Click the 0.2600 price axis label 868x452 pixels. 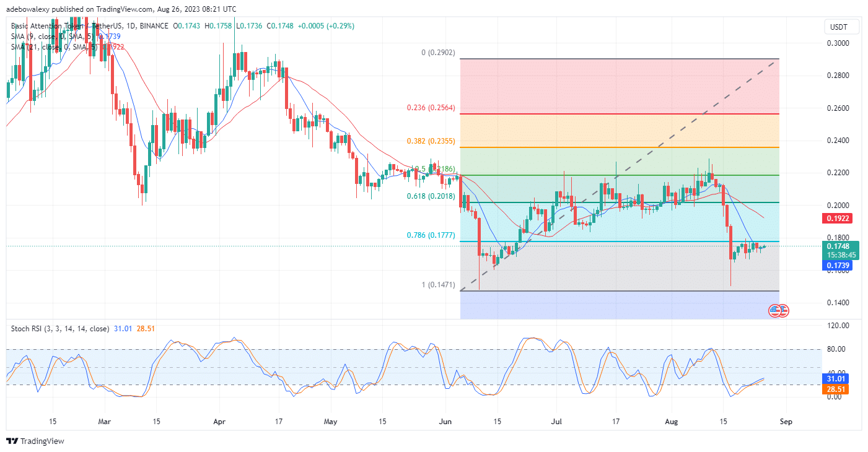(838, 108)
